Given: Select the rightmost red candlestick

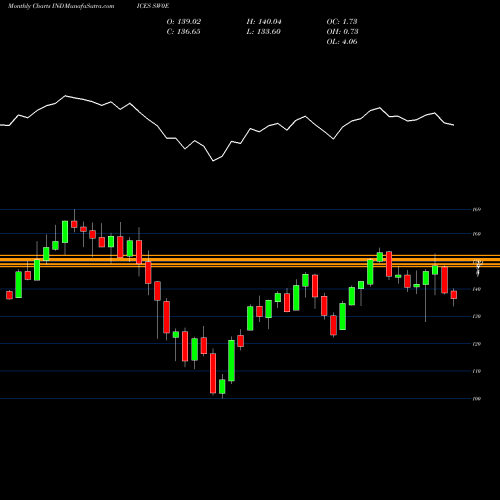Looking at the screenshot, I should 454,295.
